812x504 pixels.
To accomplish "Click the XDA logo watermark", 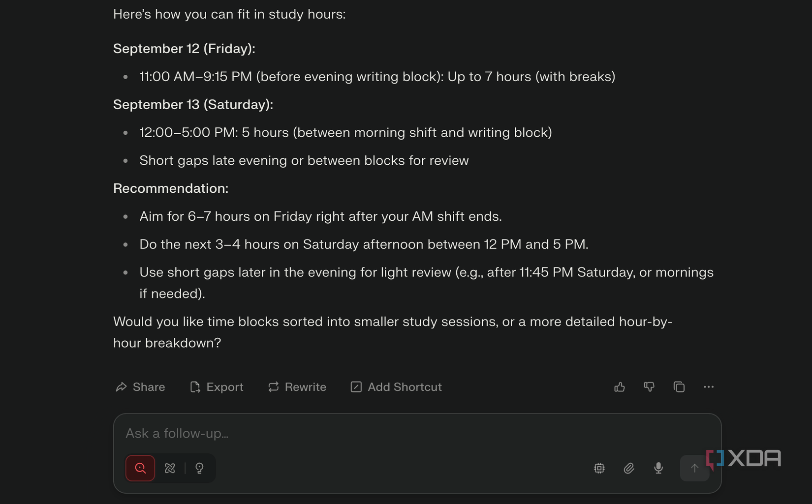I will coord(744,459).
